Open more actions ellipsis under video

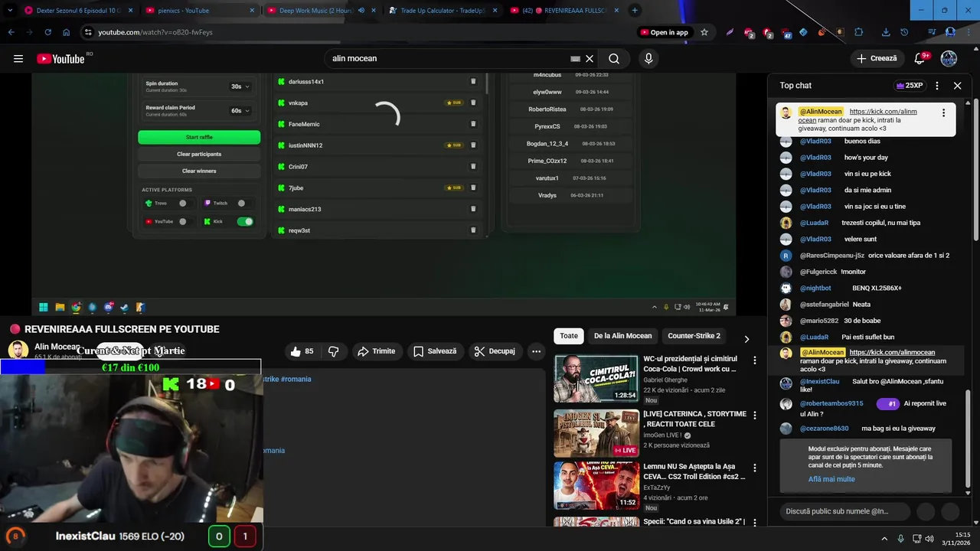536,351
